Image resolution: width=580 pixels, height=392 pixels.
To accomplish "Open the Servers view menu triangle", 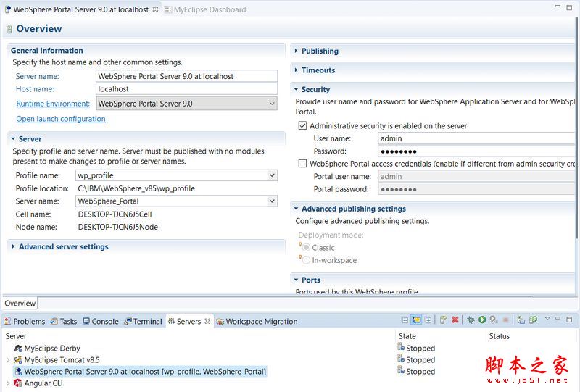I will 547,318.
